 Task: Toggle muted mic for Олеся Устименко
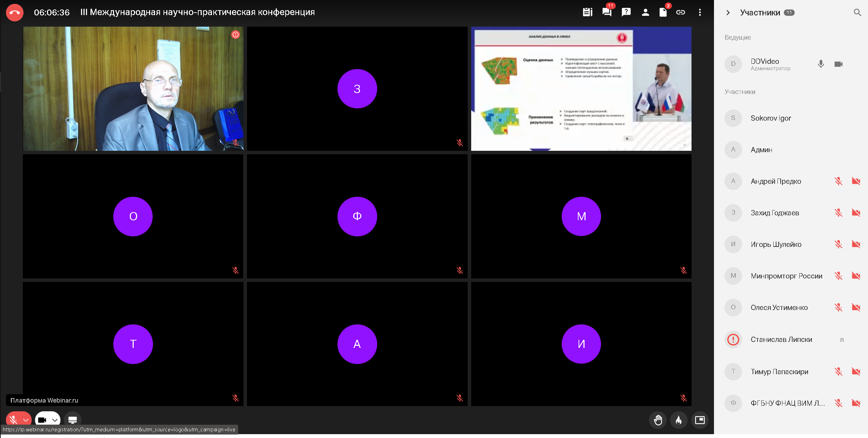pos(839,308)
